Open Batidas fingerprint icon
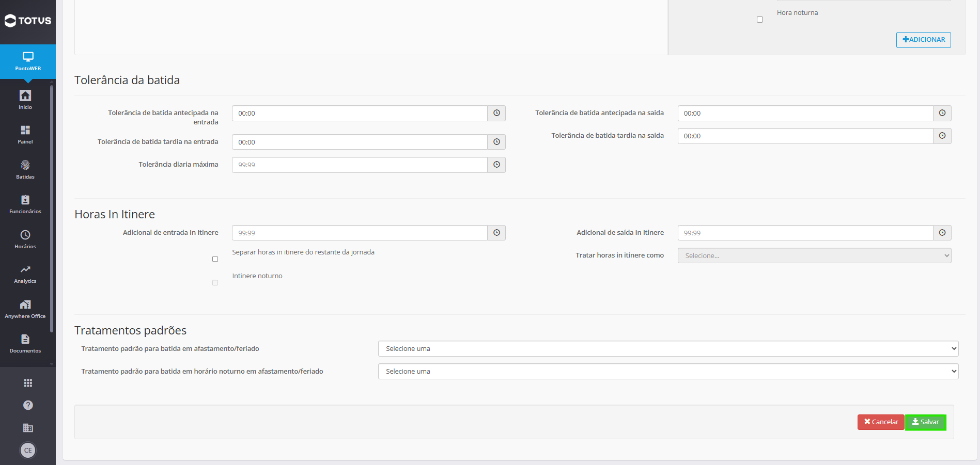Screen dimensions: 980x465 25,169
